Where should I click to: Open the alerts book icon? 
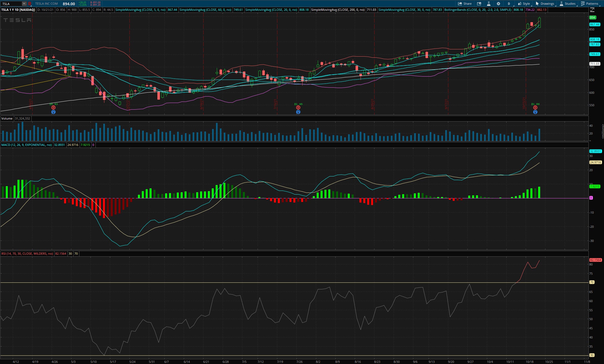tap(479, 4)
